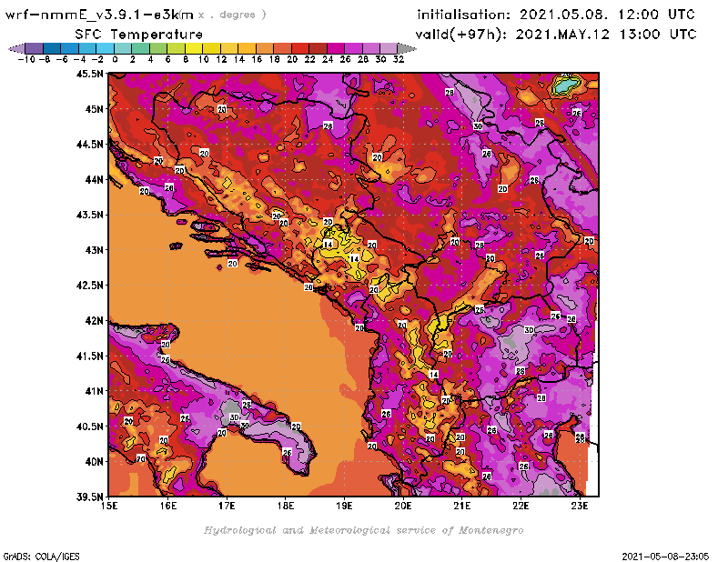This screenshot has height=562, width=728.
Task: Click the 21E longitude axis label
Action: pos(462,506)
